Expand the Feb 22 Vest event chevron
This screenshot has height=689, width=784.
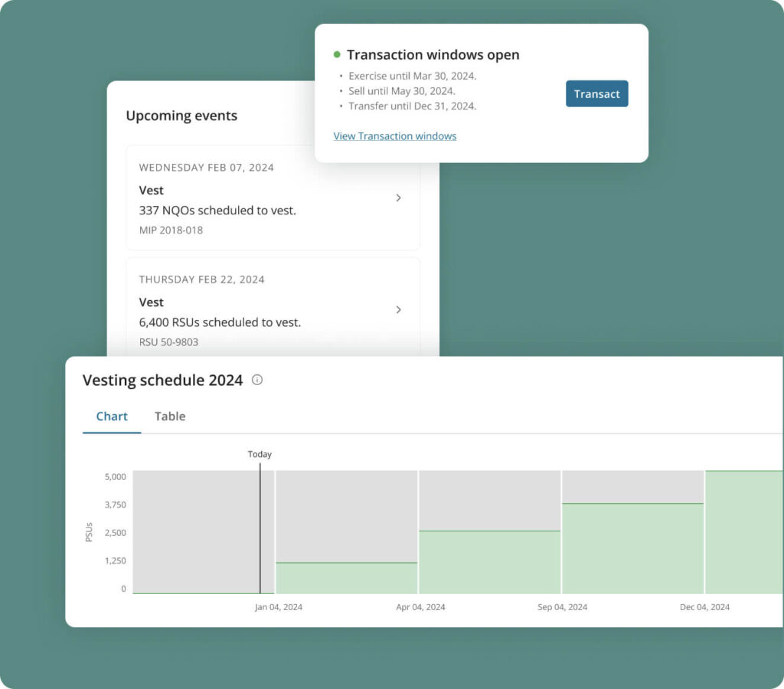click(x=398, y=309)
